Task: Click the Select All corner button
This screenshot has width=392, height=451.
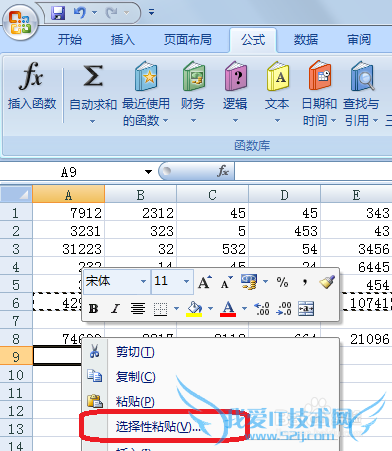Action: (x=16, y=194)
